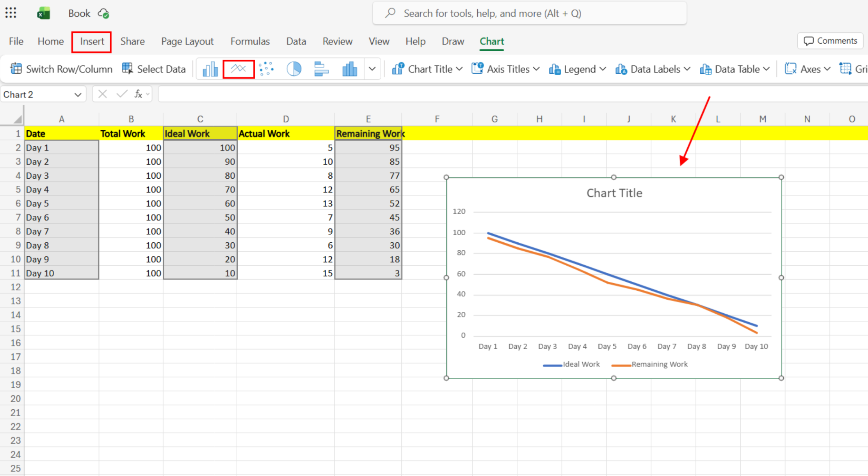The image size is (868, 476).
Task: Click the orange Remaining Work legend entry
Action: (650, 364)
